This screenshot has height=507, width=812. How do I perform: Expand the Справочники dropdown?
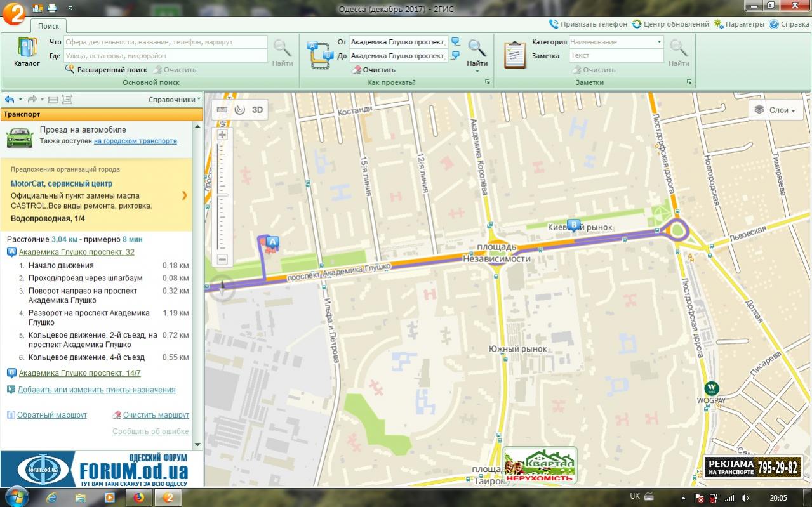(x=175, y=100)
